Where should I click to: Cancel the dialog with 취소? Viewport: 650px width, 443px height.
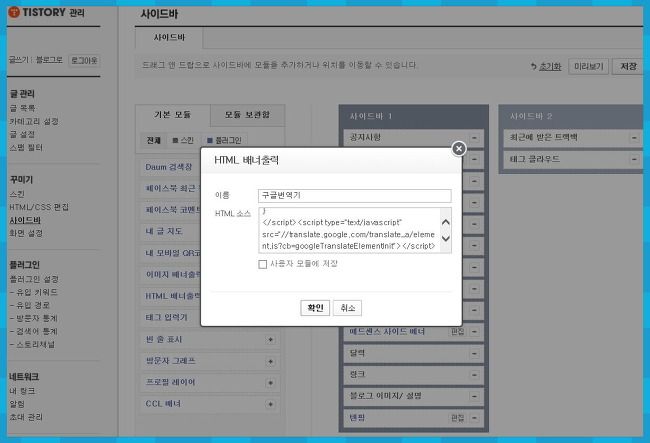pos(347,308)
